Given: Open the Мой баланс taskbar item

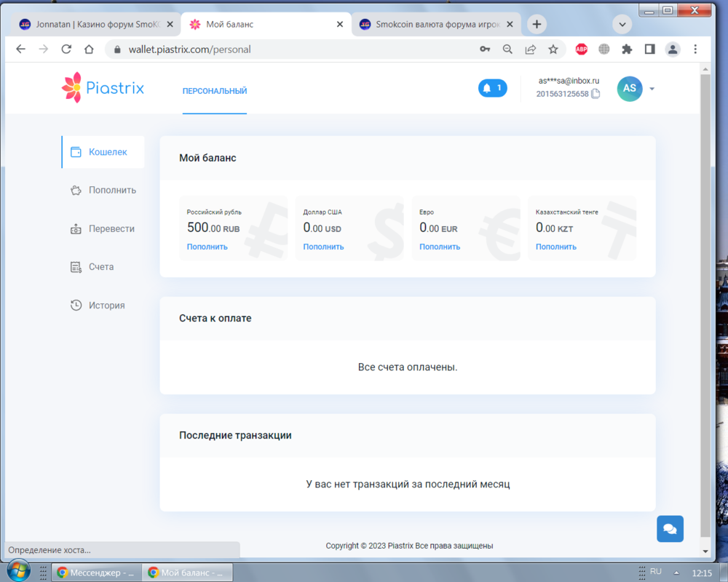Looking at the screenshot, I should [187, 573].
